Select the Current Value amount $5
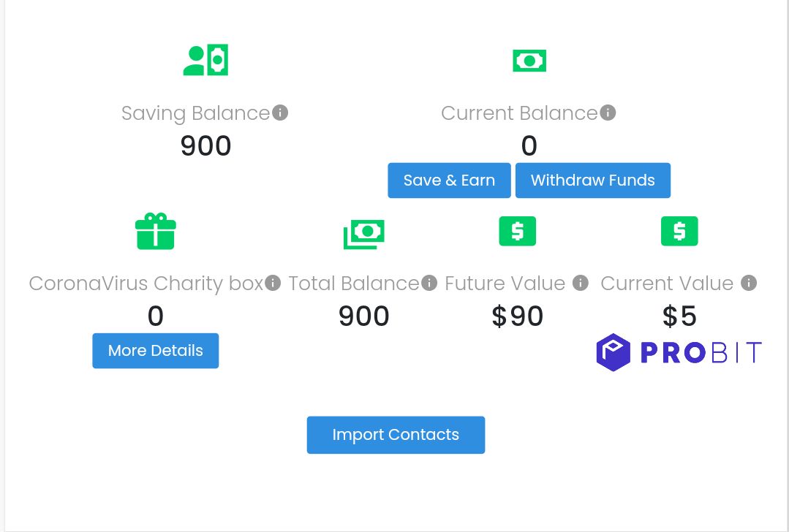This screenshot has width=789, height=532. (679, 316)
